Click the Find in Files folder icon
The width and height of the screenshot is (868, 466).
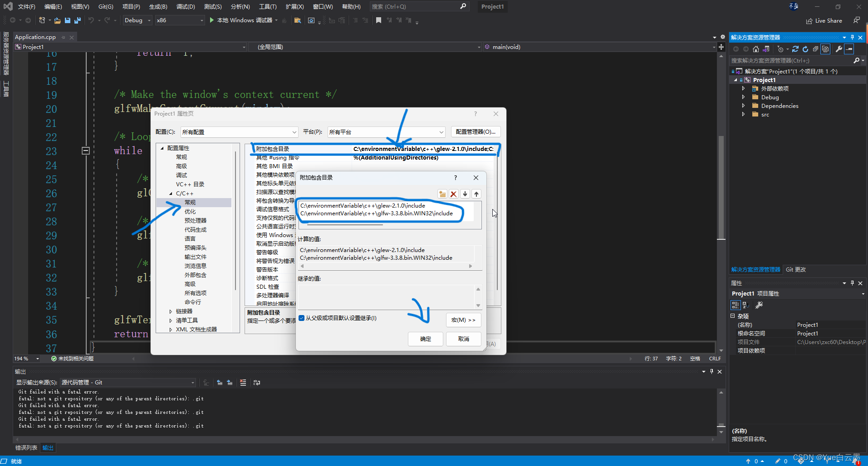tap(298, 20)
